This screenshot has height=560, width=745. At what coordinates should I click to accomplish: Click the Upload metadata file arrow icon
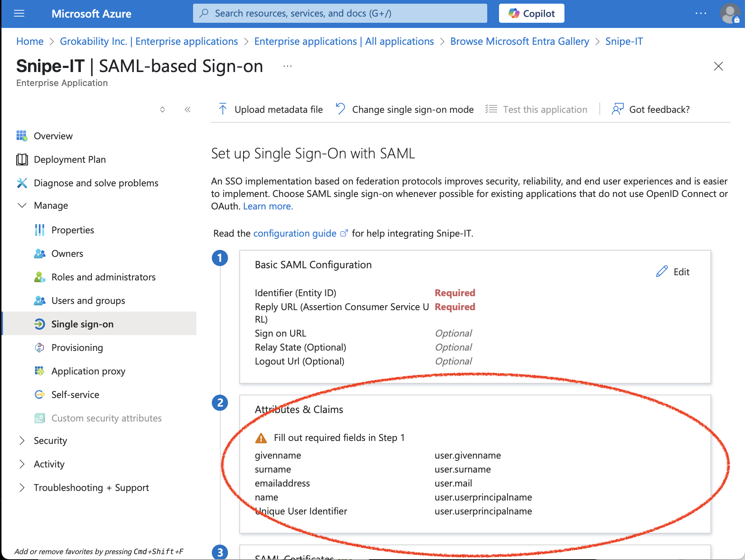click(x=223, y=109)
